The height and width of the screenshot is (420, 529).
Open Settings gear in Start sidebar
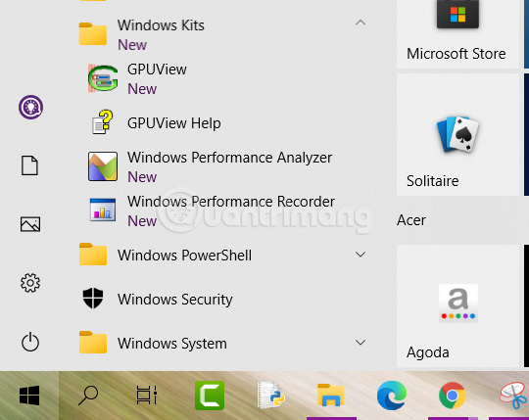30,283
